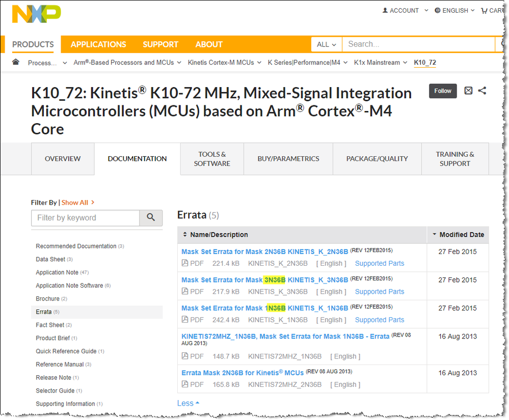The height and width of the screenshot is (420, 509).
Task: Click the email envelope icon beside Follow
Action: coord(468,91)
